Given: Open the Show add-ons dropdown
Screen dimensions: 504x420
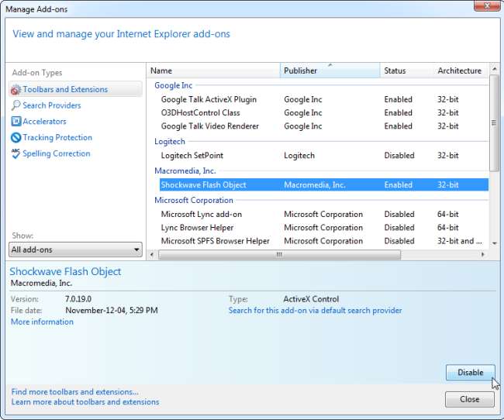Looking at the screenshot, I should click(75, 250).
